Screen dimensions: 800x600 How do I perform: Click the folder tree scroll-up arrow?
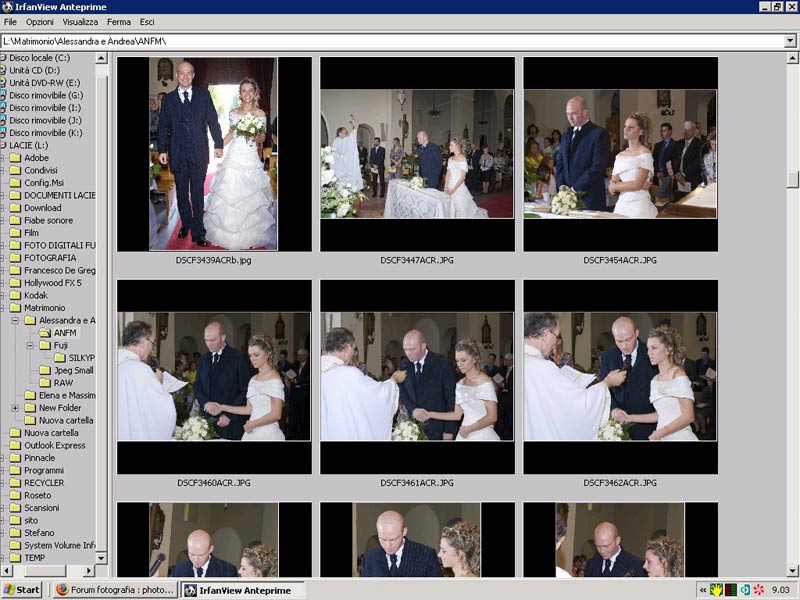[x=102, y=58]
